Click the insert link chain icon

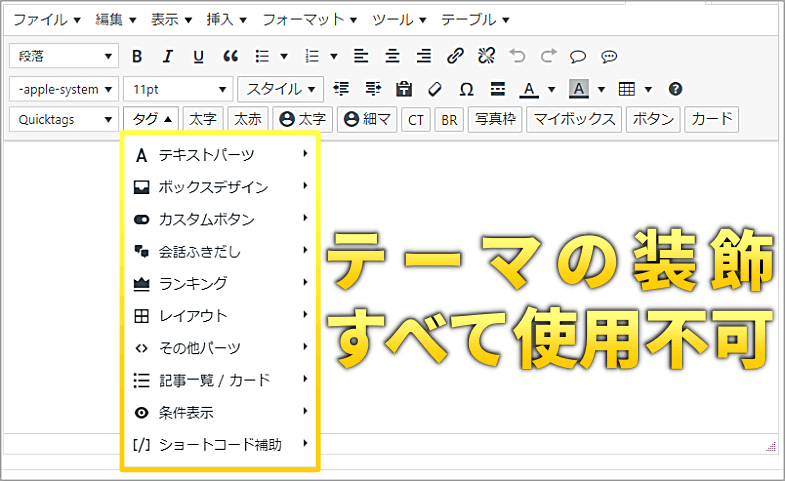(455, 56)
